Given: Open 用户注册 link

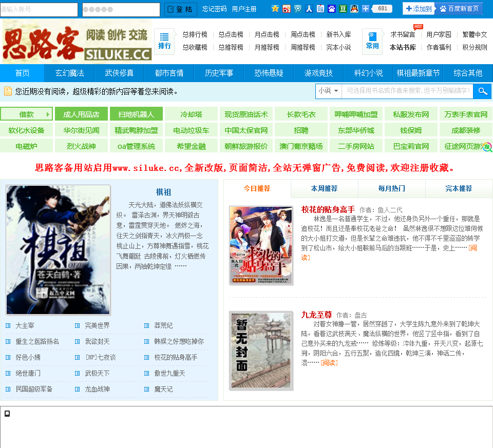Looking at the screenshot, I should [244, 9].
